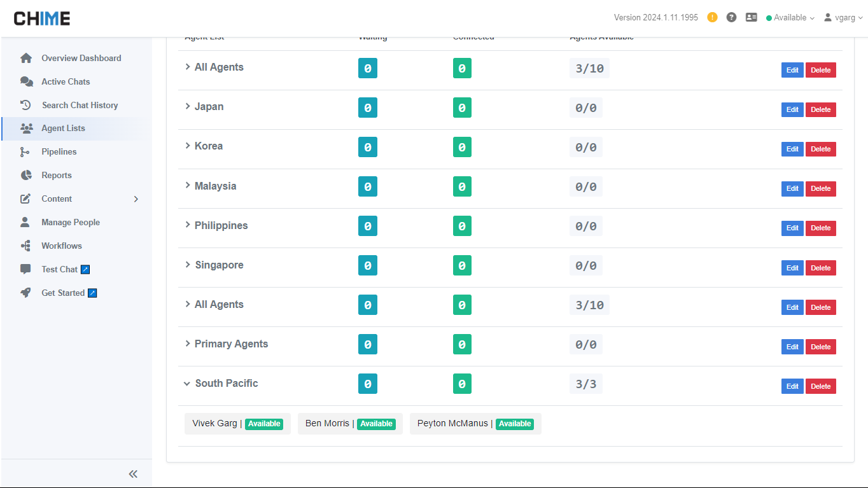Screen dimensions: 868x488
Task: Click the Active Chats speech bubbles icon
Action: tap(26, 81)
